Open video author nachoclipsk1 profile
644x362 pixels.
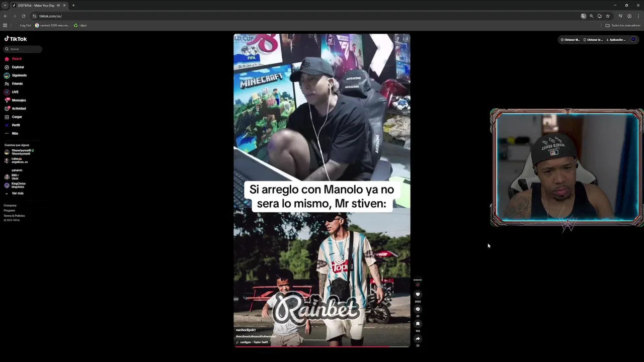click(x=246, y=330)
